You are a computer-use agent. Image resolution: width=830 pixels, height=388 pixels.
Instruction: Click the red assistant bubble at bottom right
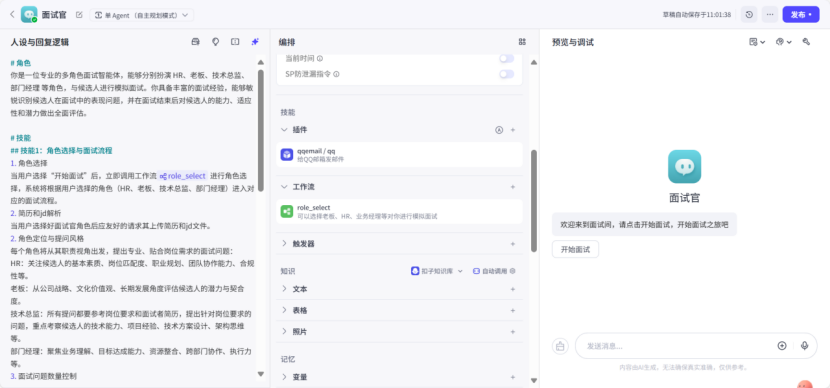pos(805,384)
